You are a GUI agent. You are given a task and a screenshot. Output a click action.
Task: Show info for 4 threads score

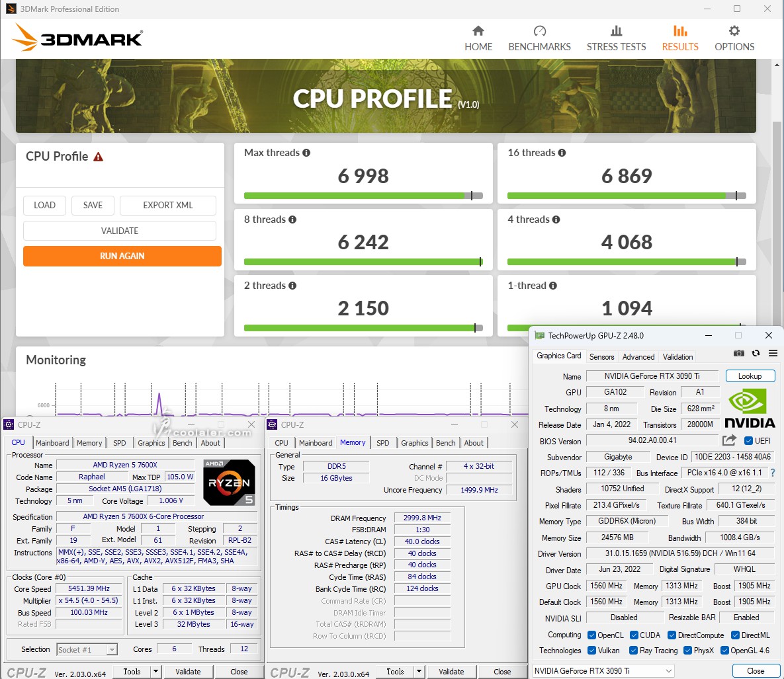(556, 220)
